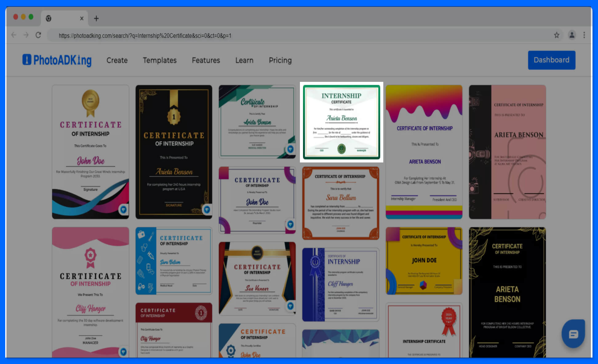Select the green-bordered Internship Certificate template

tap(341, 122)
